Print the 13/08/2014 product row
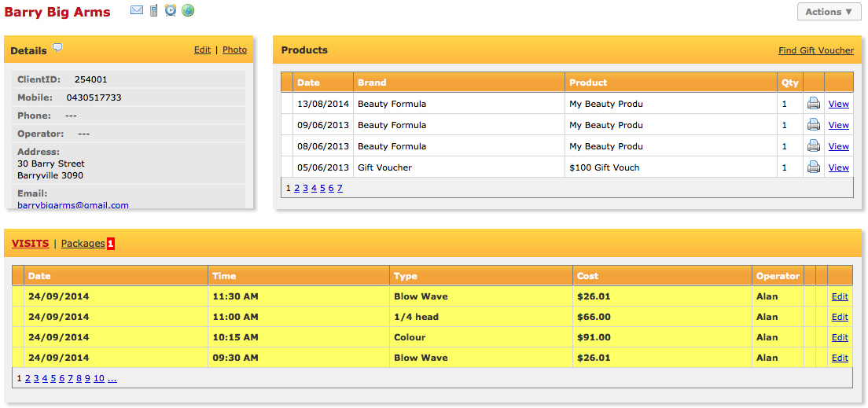This screenshot has width=868, height=408. pos(813,104)
